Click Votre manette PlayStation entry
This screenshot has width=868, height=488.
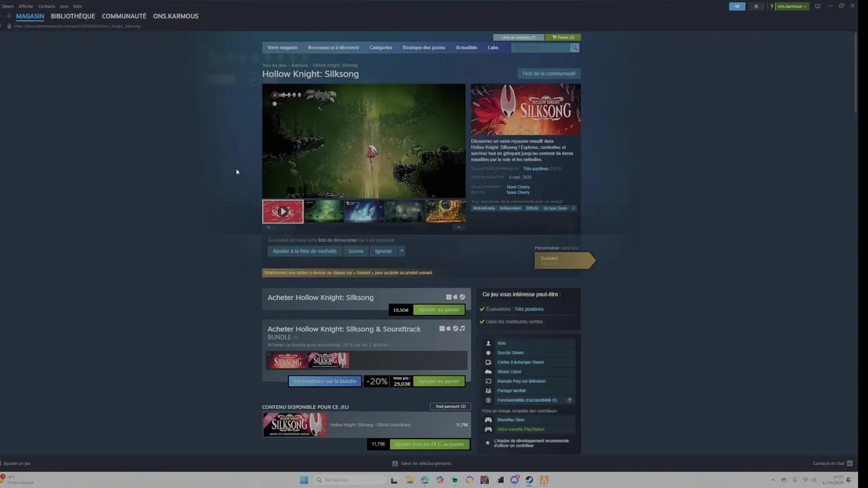(x=529, y=429)
